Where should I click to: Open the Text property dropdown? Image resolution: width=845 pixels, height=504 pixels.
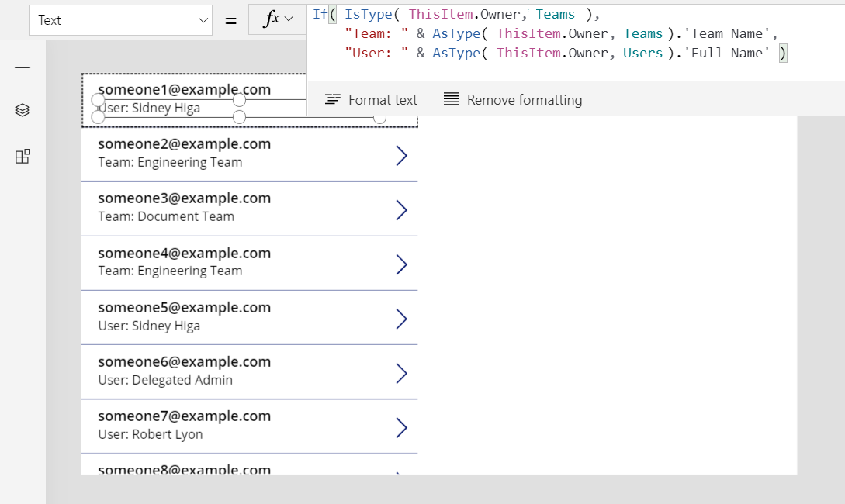[x=121, y=20]
